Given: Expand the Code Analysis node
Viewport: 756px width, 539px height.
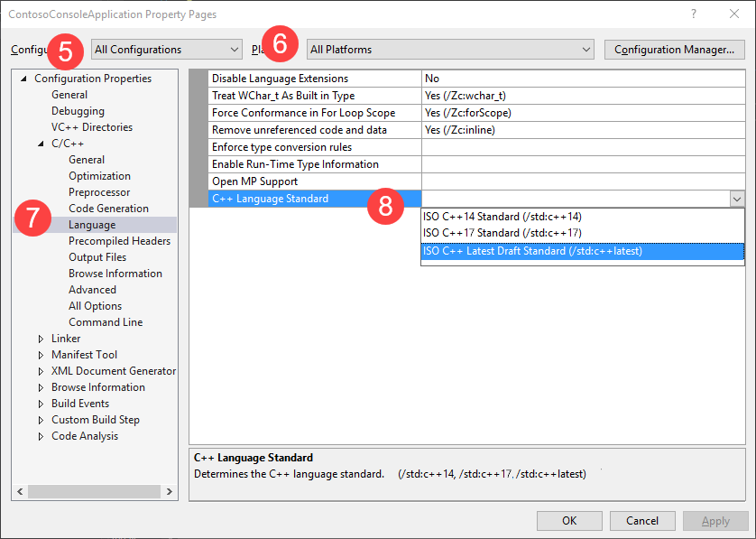Looking at the screenshot, I should click(41, 436).
